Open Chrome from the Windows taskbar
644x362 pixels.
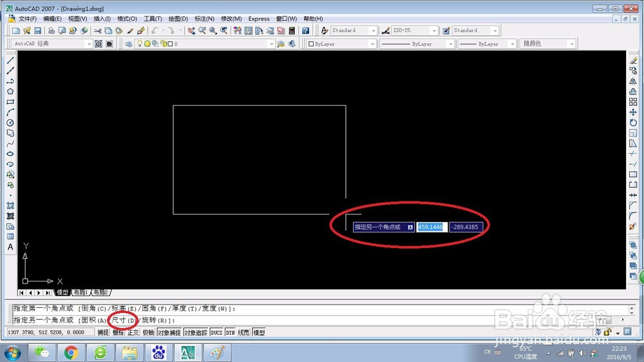click(71, 352)
